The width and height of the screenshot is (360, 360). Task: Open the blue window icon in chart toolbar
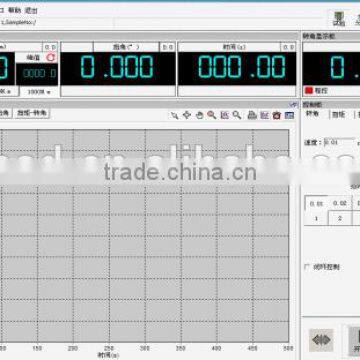point(289,115)
